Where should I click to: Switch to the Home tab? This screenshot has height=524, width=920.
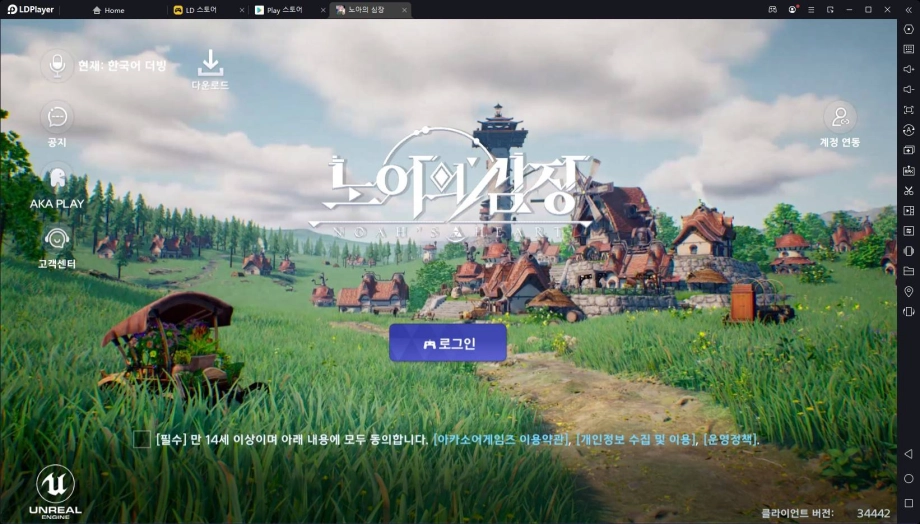point(114,10)
